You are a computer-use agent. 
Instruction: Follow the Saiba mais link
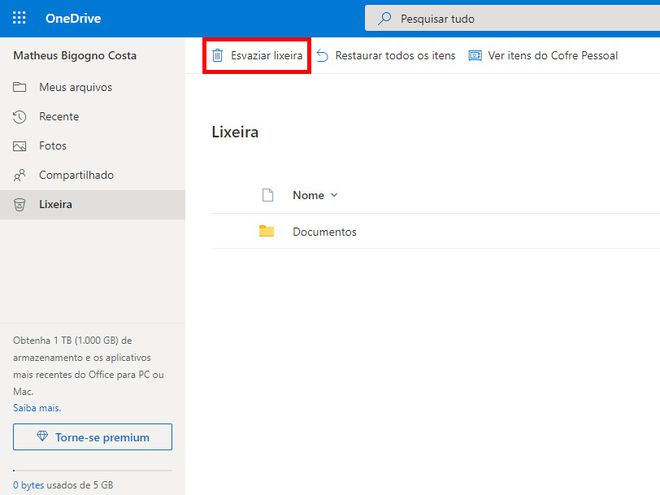(37, 408)
